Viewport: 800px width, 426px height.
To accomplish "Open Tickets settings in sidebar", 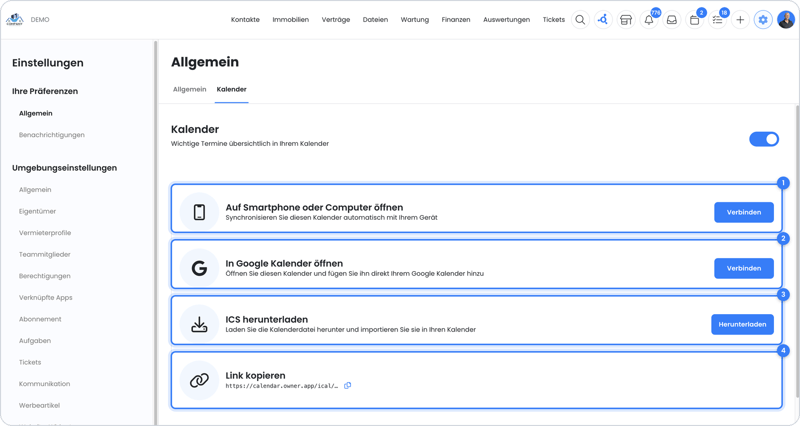I will pos(30,362).
